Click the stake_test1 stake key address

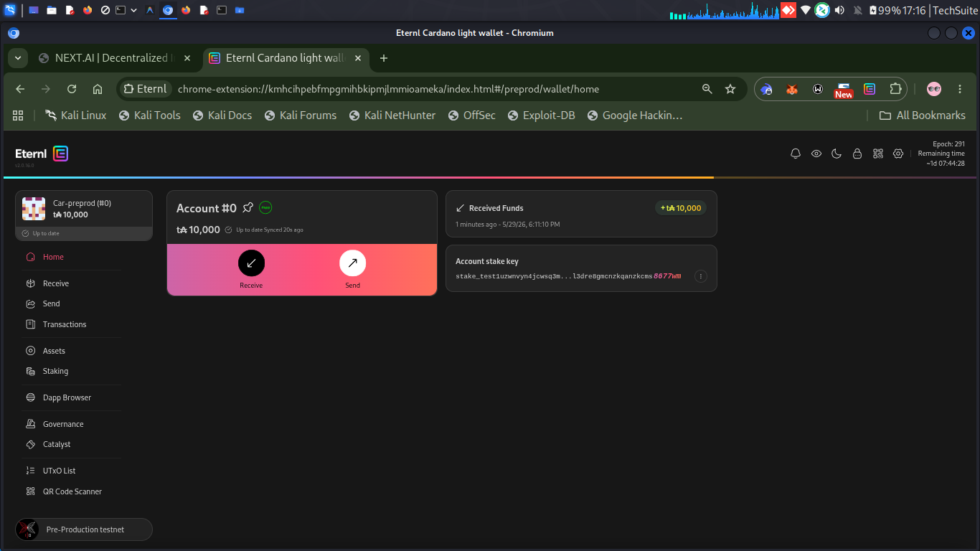click(x=568, y=276)
